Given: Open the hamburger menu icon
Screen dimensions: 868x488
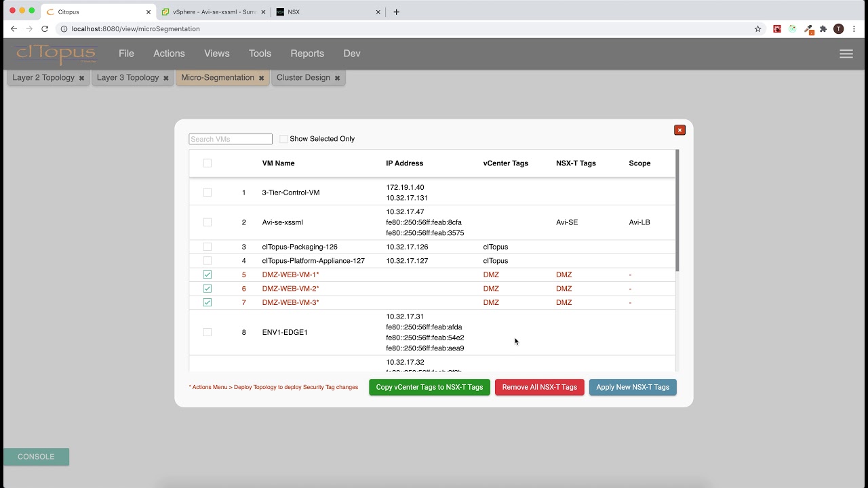Looking at the screenshot, I should click(846, 54).
